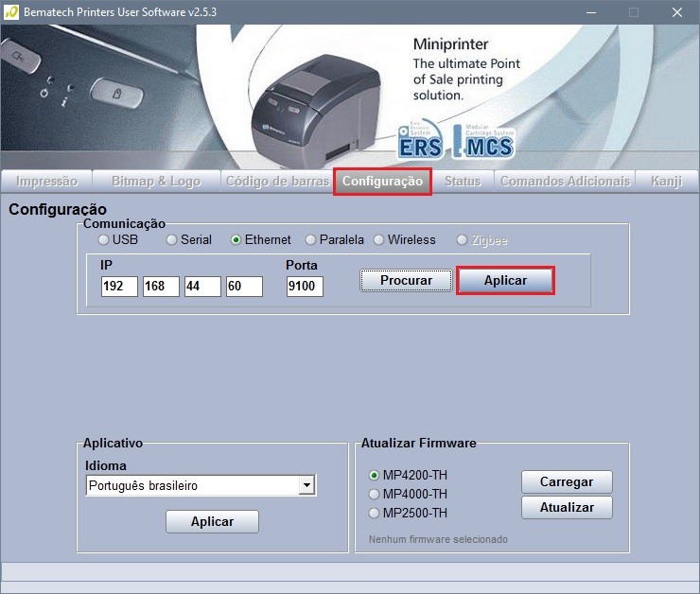Viewport: 700px width, 594px height.
Task: Click the Carregar firmware button
Action: tap(567, 482)
